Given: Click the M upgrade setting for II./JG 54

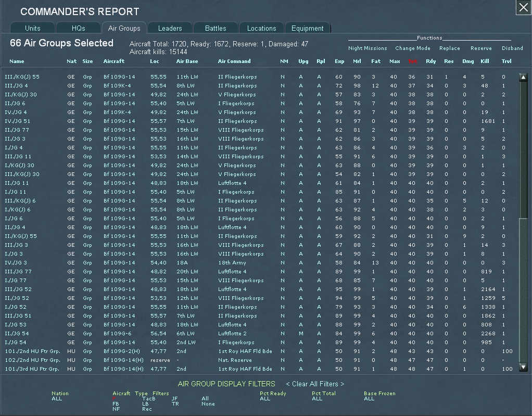Looking at the screenshot, I should [x=300, y=333].
